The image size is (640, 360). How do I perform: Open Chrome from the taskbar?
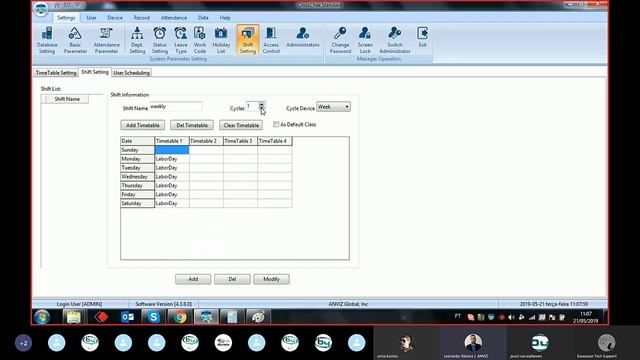[180, 317]
